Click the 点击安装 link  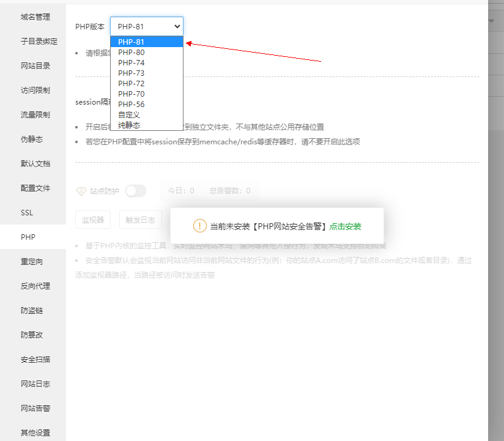[x=345, y=226]
